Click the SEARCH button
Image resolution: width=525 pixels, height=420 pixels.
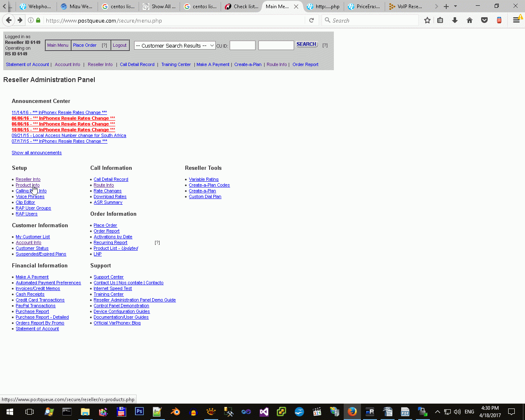point(306,44)
